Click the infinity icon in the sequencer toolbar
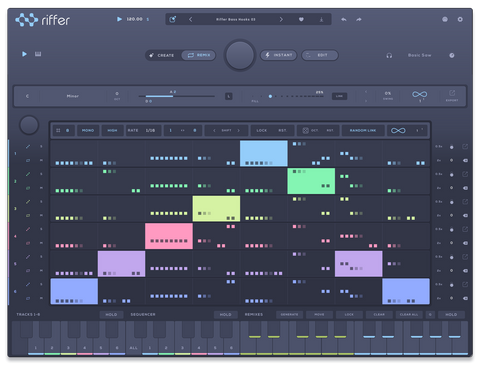This screenshot has width=480, height=365. 398,130
